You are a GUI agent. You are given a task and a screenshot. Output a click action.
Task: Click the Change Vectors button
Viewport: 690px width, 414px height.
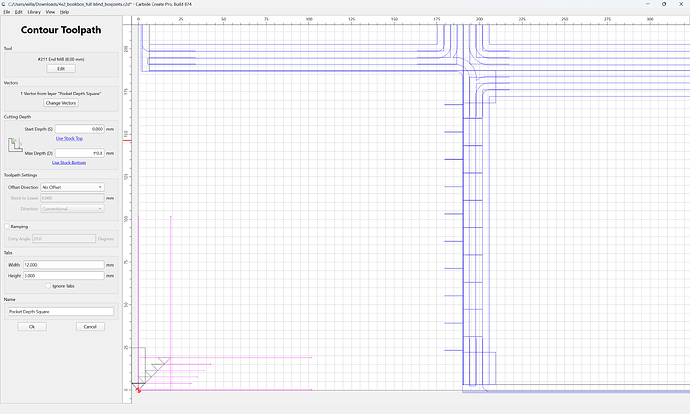(x=61, y=103)
